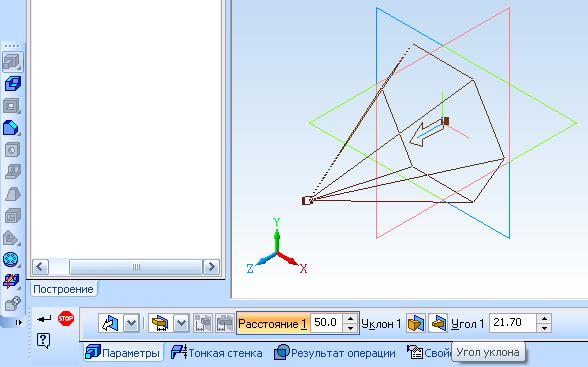588x367 pixels.
Task: Toggle Уклон 1 inward draft
Action: click(x=438, y=323)
